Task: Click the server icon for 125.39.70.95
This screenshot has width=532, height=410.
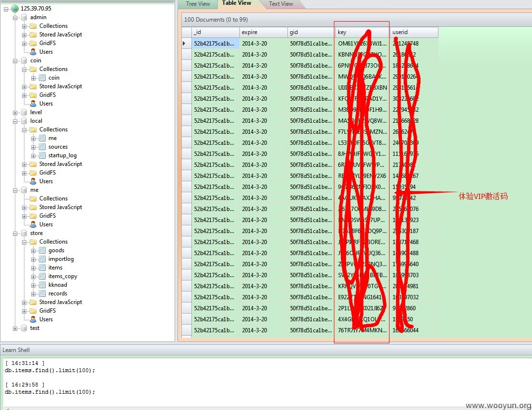Action: (x=15, y=9)
